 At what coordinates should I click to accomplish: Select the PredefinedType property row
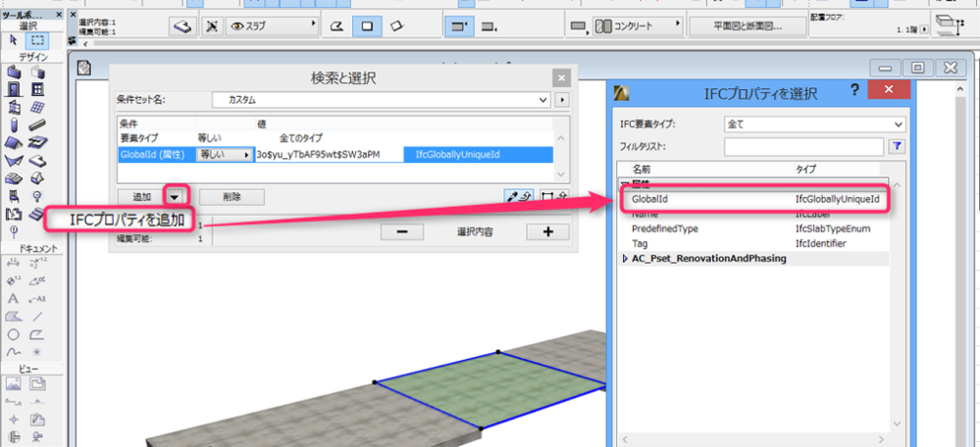tap(755, 228)
